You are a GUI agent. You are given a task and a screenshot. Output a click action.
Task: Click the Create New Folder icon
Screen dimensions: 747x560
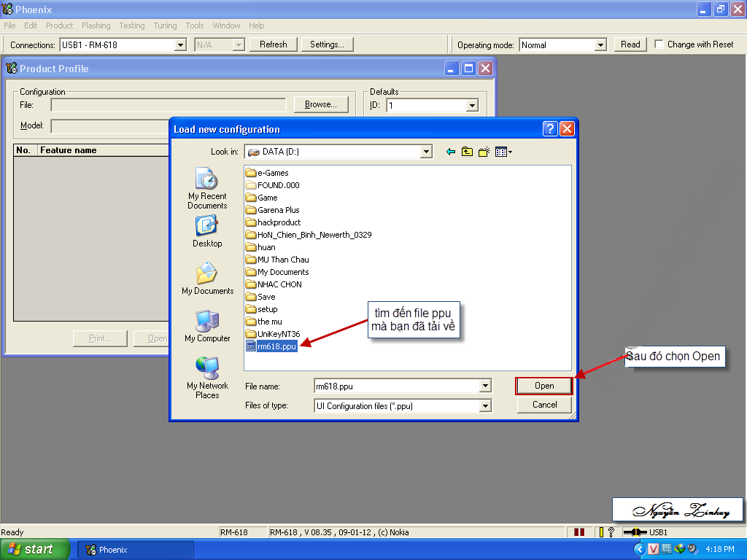484,152
